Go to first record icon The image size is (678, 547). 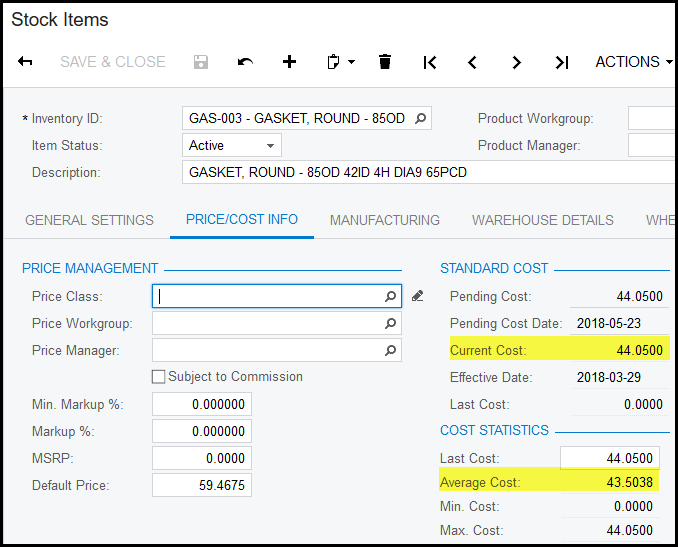[x=430, y=62]
